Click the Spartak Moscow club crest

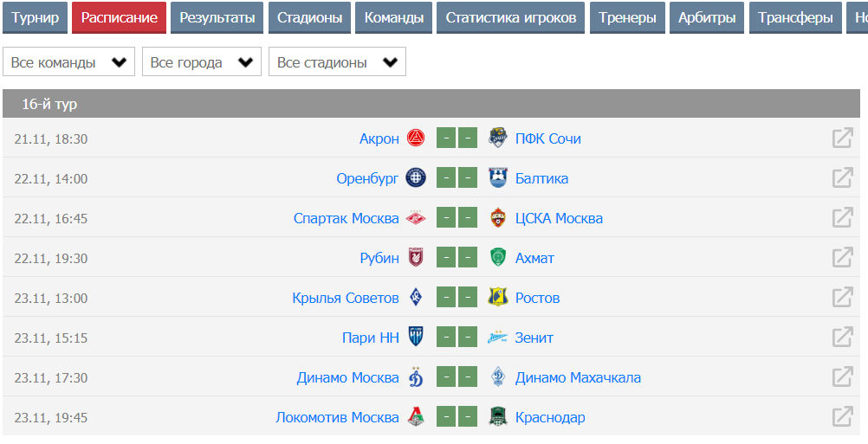point(416,218)
